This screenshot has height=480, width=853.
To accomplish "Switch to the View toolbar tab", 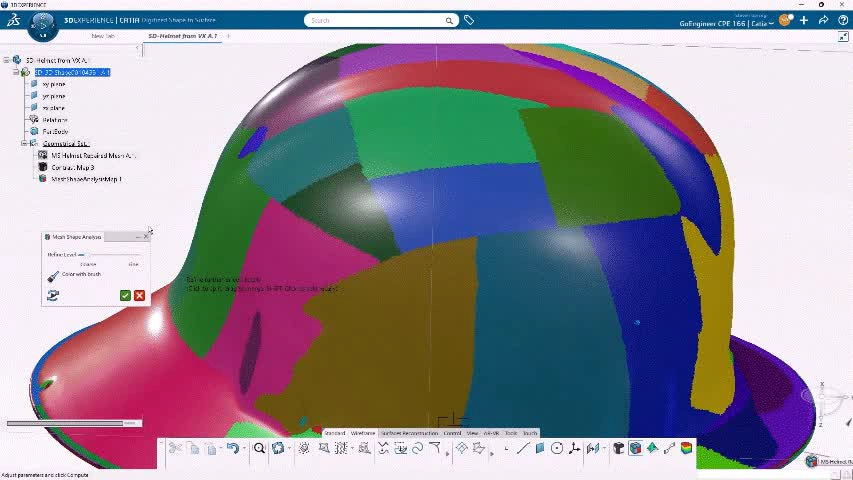I will point(472,433).
